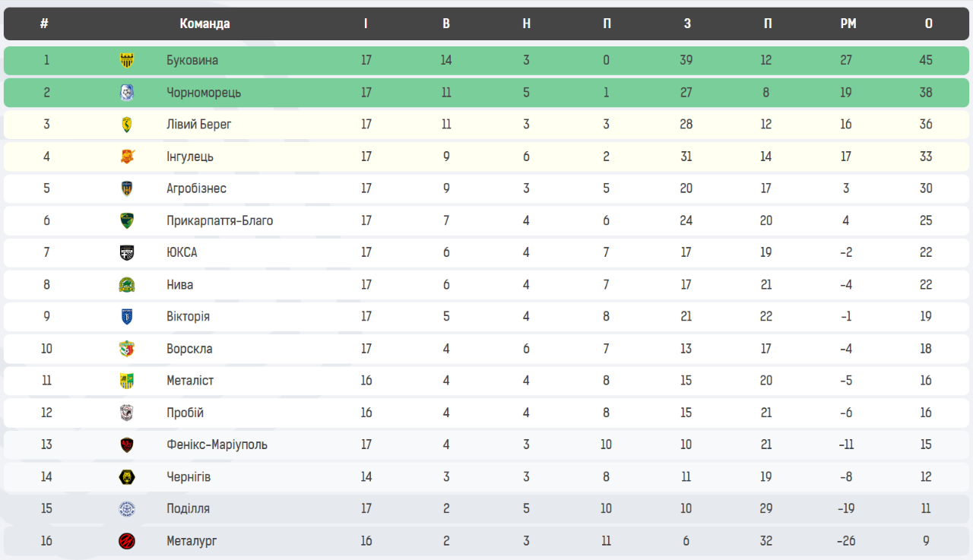Image resolution: width=973 pixels, height=560 pixels.
Task: Sort by the Команда column header
Action: click(x=204, y=24)
